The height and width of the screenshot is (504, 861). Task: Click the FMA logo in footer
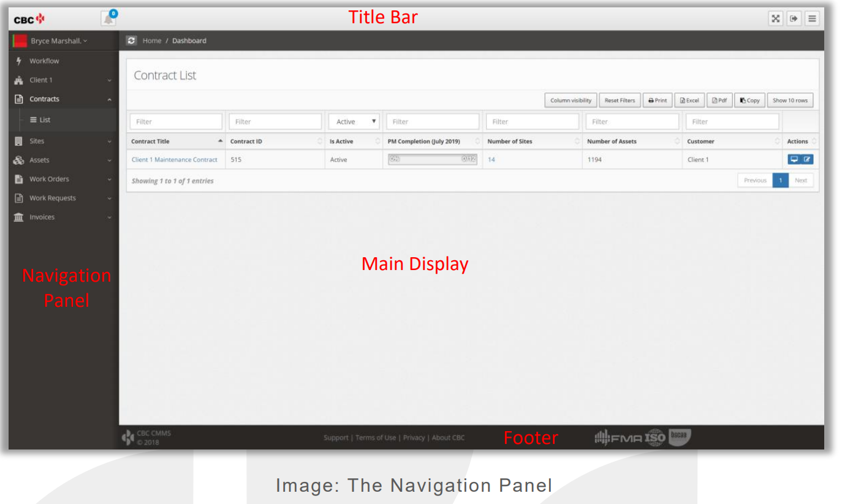(x=618, y=438)
